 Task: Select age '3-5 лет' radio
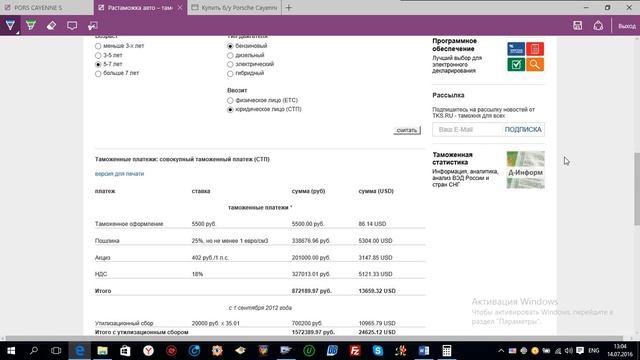click(98, 55)
